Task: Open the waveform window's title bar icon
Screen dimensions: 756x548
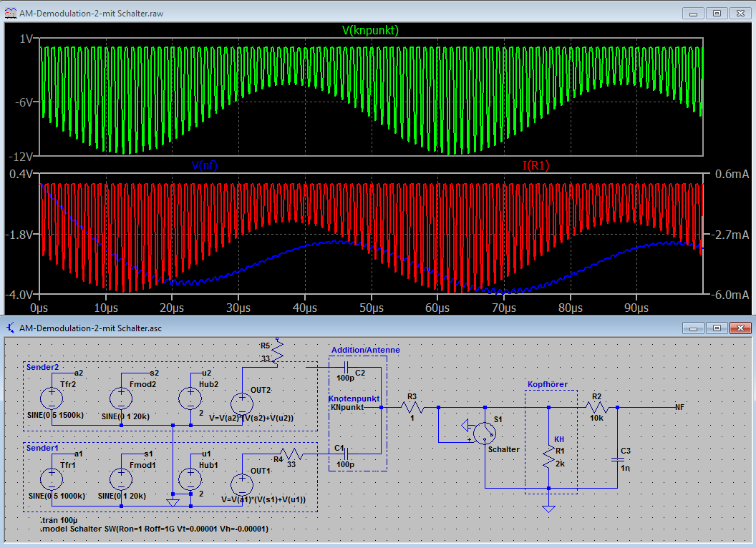Action: (10, 13)
